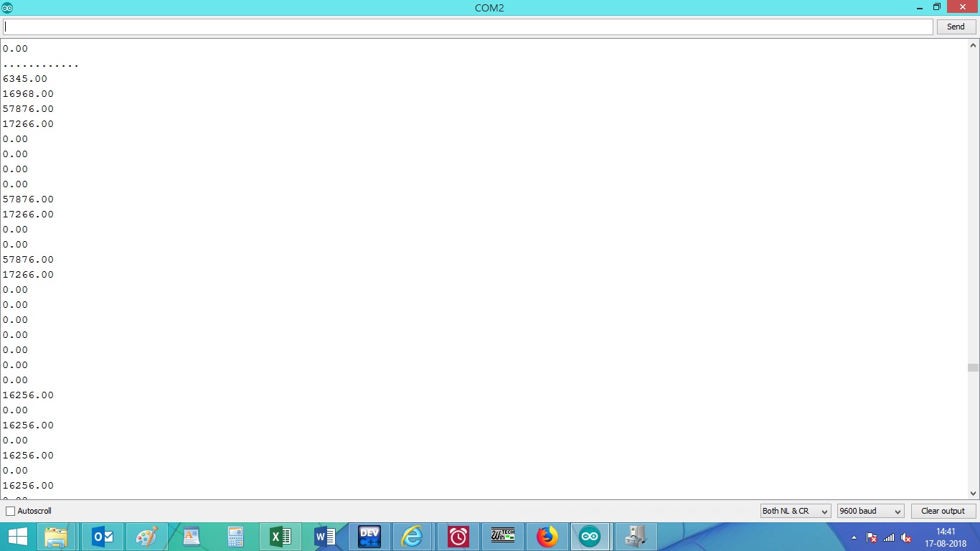The width and height of the screenshot is (980, 551).
Task: Open the clock showing 14:41
Action: (x=946, y=537)
